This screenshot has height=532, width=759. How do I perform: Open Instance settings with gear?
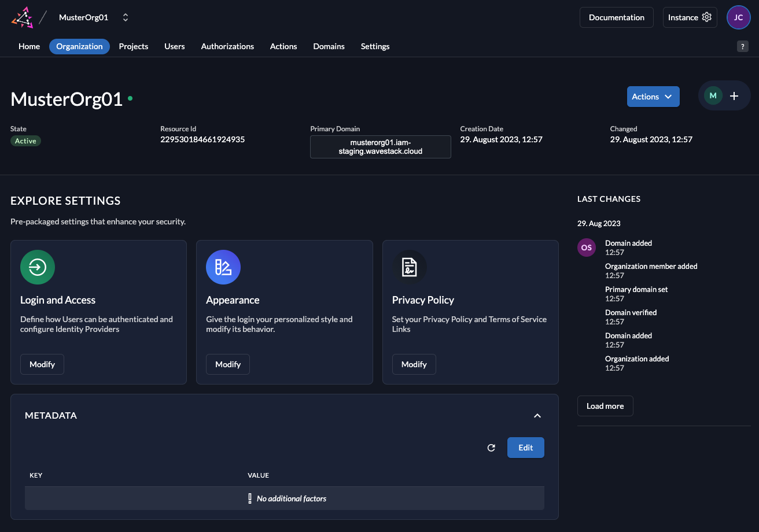point(690,17)
